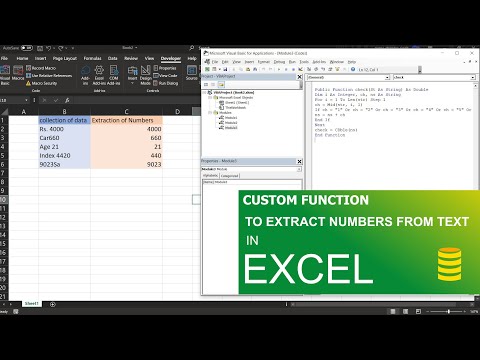Image resolution: width=480 pixels, height=360 pixels.
Task: Open the VBA editor Run menu
Action: tap(292, 62)
